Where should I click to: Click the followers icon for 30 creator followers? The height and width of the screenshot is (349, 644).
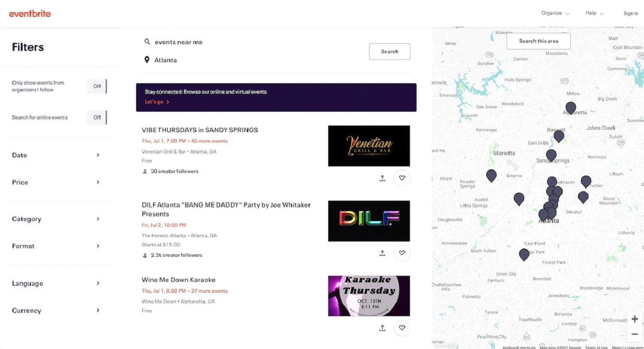(145, 171)
